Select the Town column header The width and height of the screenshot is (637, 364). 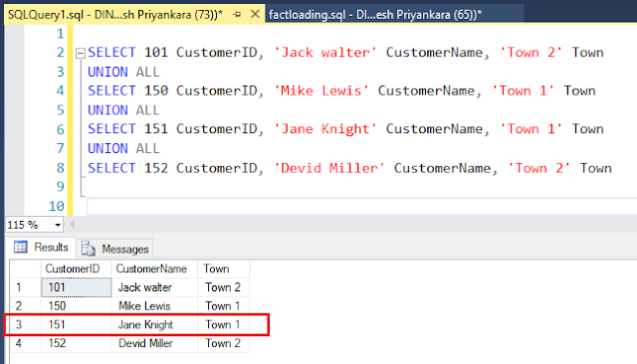223,269
